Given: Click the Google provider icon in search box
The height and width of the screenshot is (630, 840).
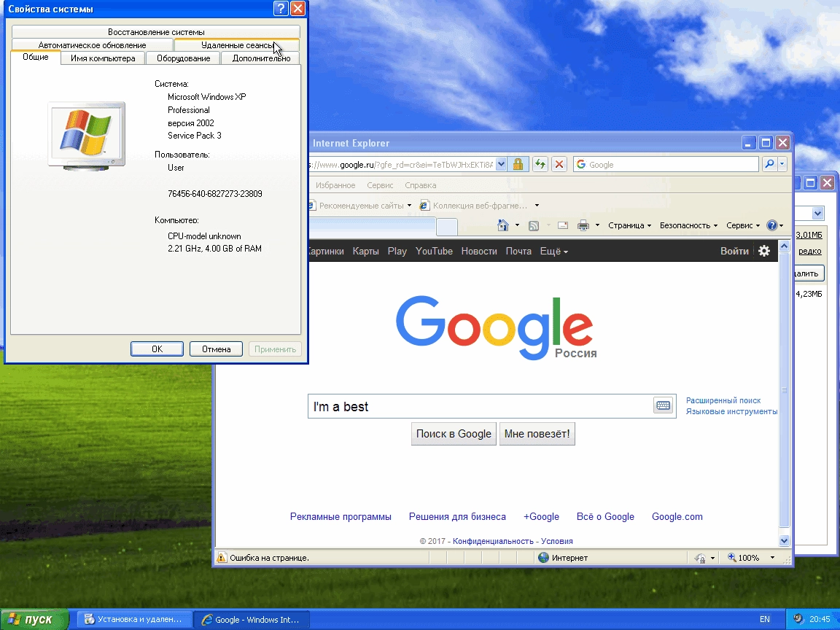Looking at the screenshot, I should point(581,165).
